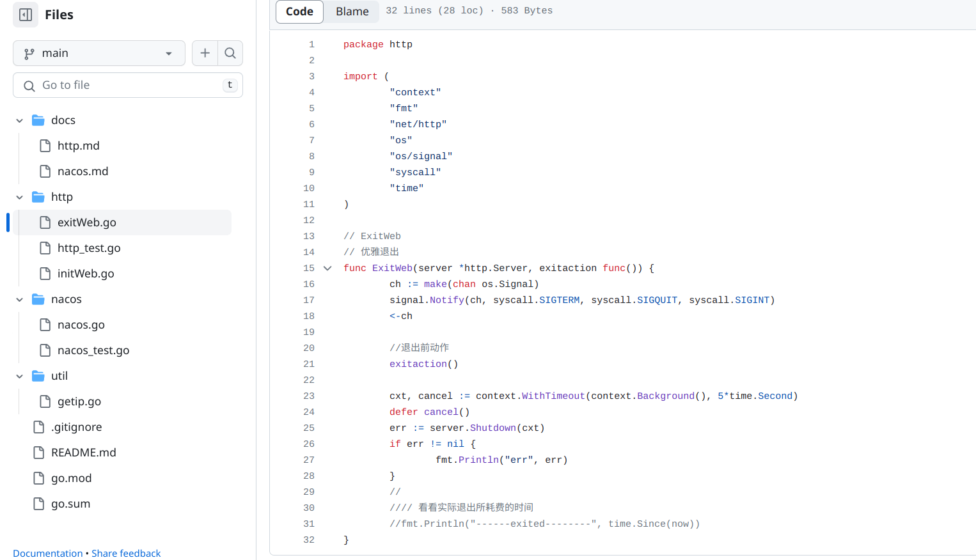This screenshot has height=560, width=976.
Task: Collapse the docs folder chevron
Action: click(20, 120)
